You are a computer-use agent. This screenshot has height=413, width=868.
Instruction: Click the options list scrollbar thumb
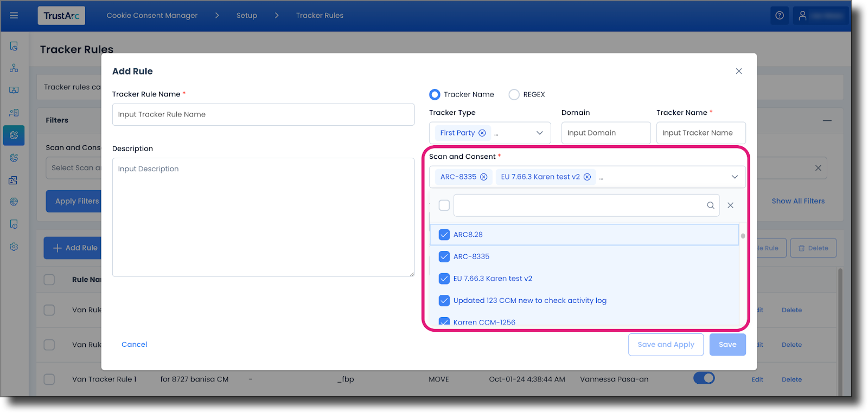[743, 236]
